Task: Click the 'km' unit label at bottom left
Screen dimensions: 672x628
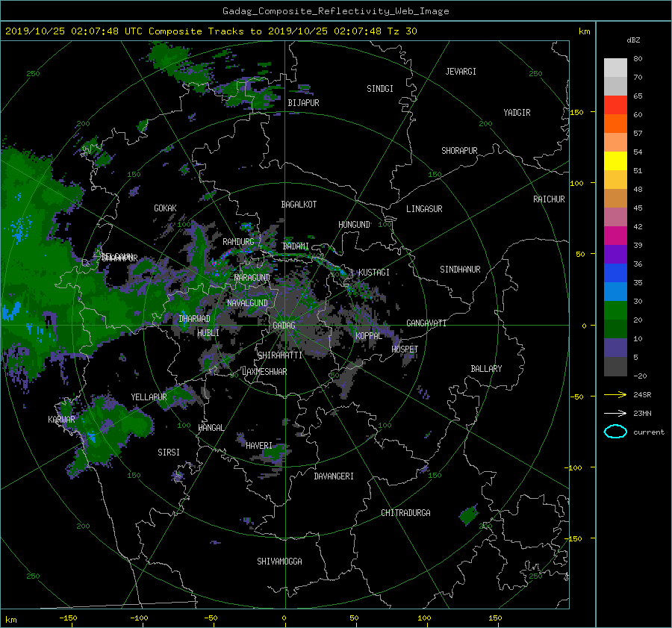Action: [x=10, y=620]
